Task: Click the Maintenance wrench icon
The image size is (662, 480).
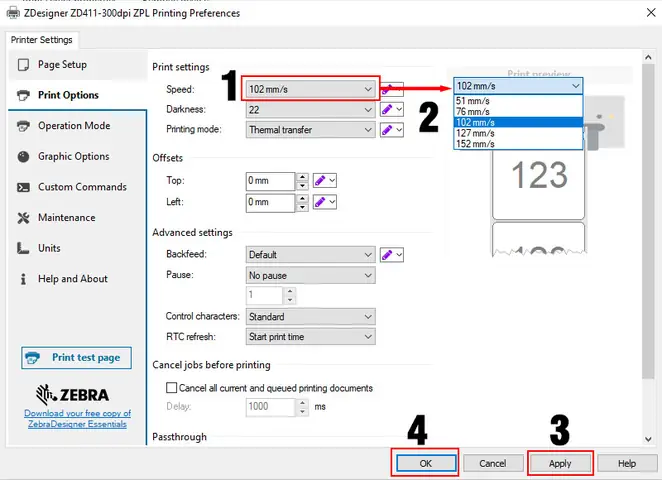Action: [23, 218]
